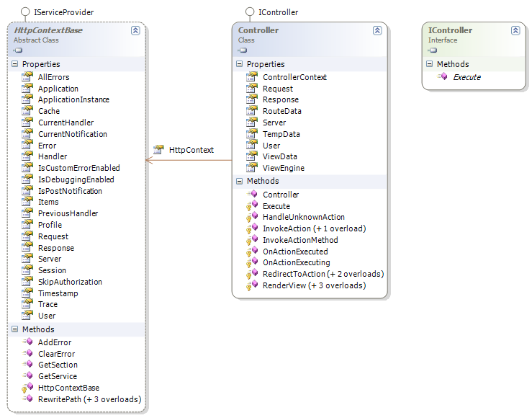
Task: Select the ControllerContext property icon
Action: point(252,76)
